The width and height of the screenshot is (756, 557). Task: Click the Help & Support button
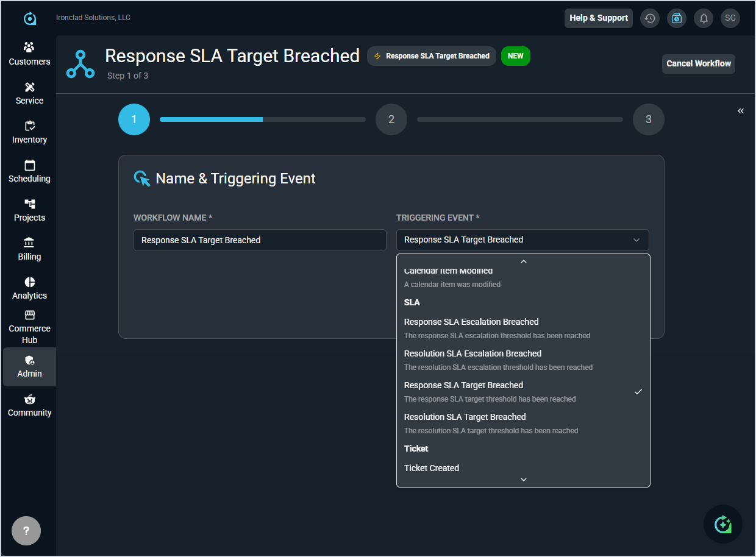598,18
